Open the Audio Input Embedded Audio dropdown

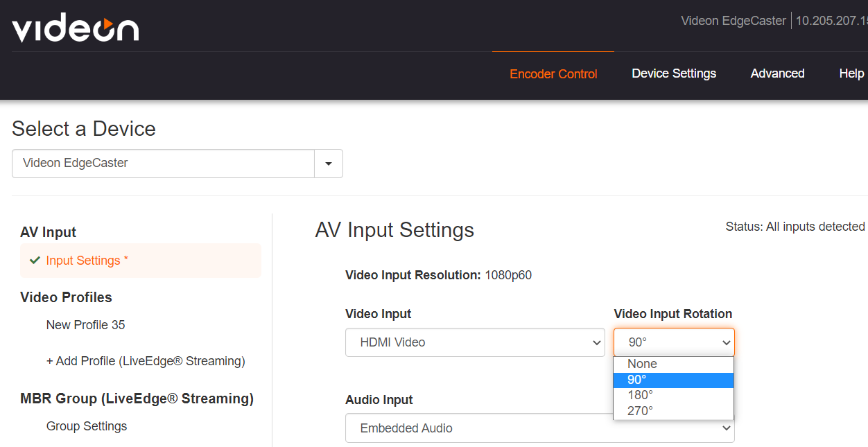click(540, 428)
